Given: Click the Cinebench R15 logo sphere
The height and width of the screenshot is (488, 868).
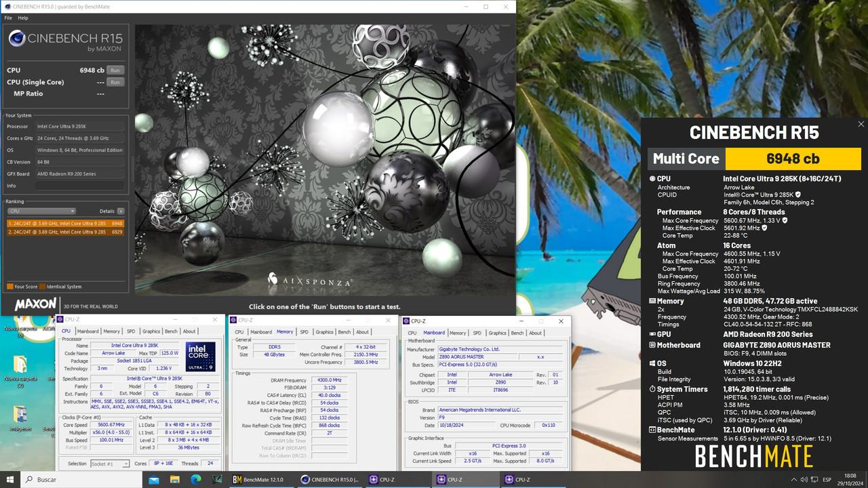Looking at the screenshot, I should (x=18, y=39).
